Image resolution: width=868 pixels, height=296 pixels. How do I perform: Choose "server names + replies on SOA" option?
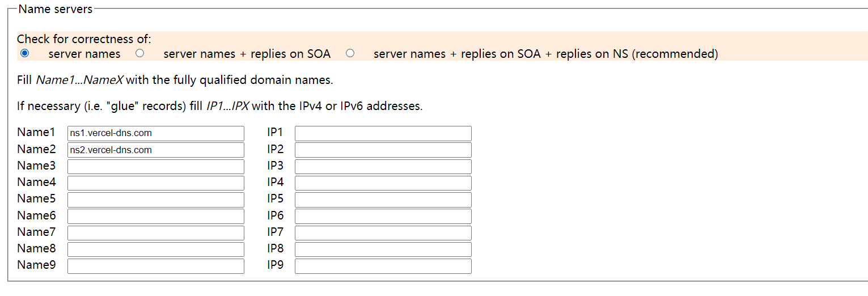click(x=140, y=53)
